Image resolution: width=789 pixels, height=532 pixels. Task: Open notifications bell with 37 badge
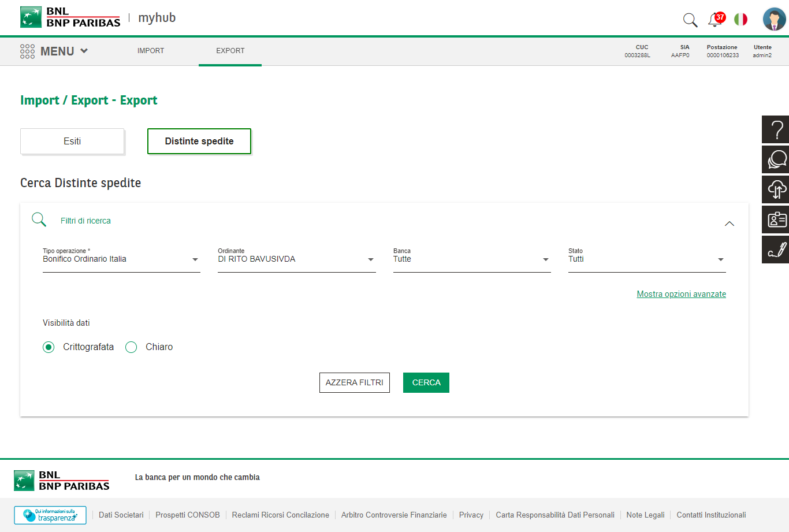point(716,19)
